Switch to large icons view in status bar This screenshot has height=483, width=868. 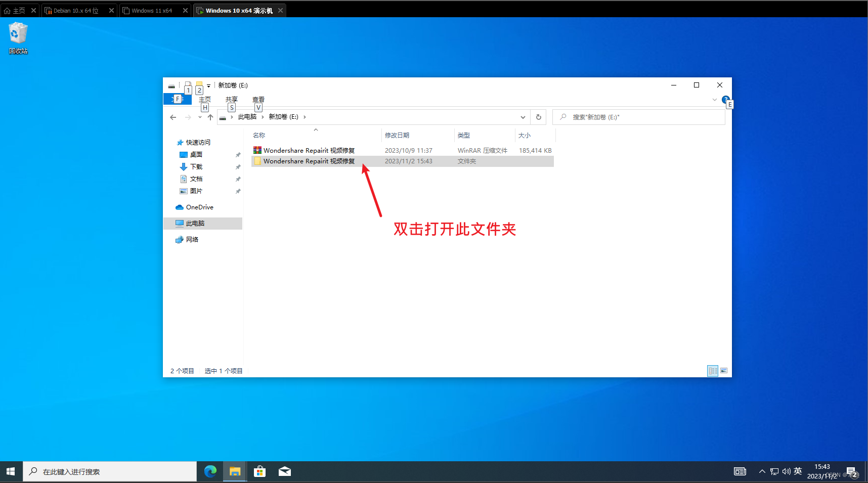724,371
